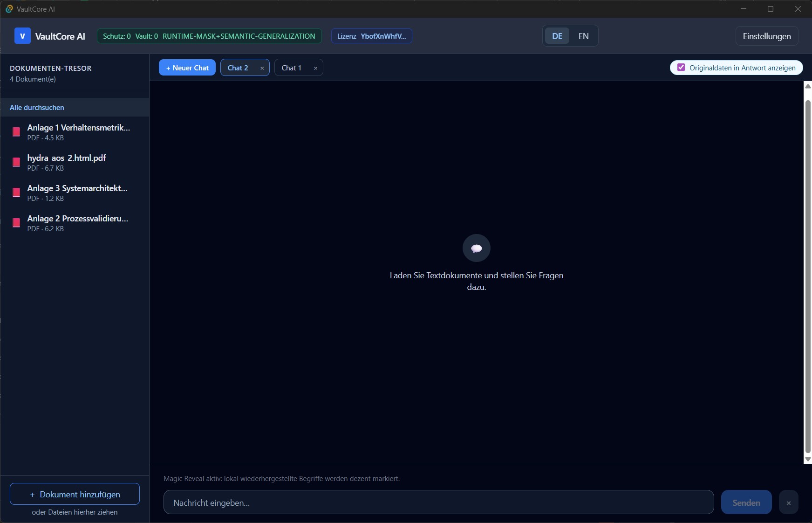Close the Chat 2 tab
812x523 pixels.
coord(262,68)
